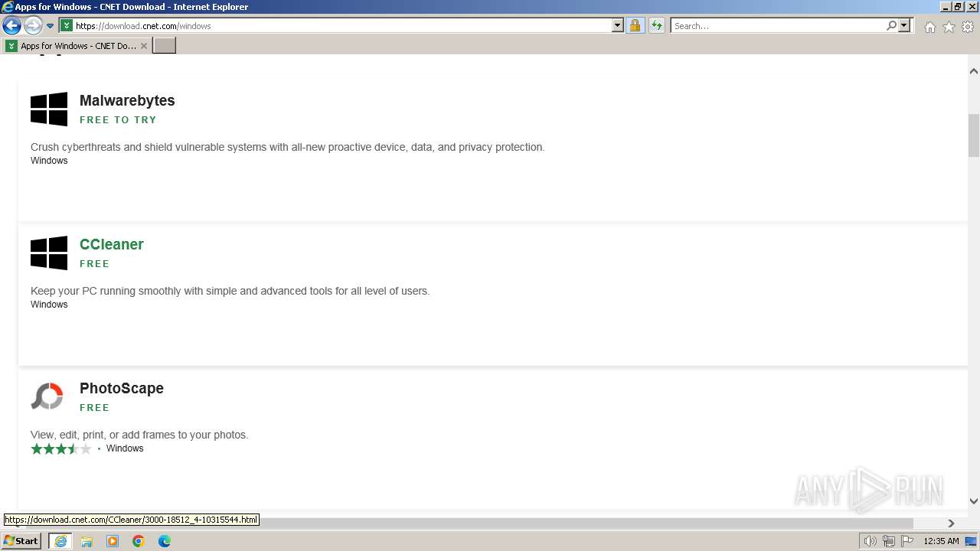Click Windows platform label next to PhotoScape rating
This screenshot has height=551, width=980.
(125, 448)
